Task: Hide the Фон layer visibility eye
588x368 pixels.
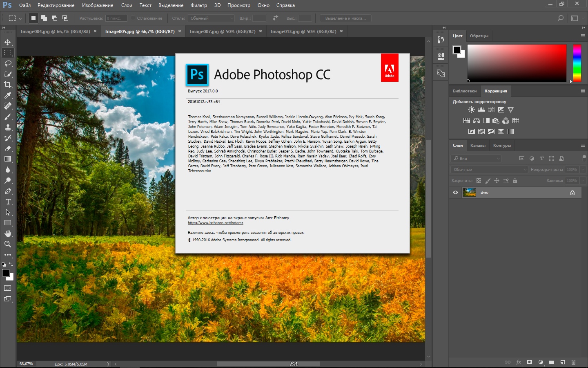Action: pyautogui.click(x=456, y=193)
